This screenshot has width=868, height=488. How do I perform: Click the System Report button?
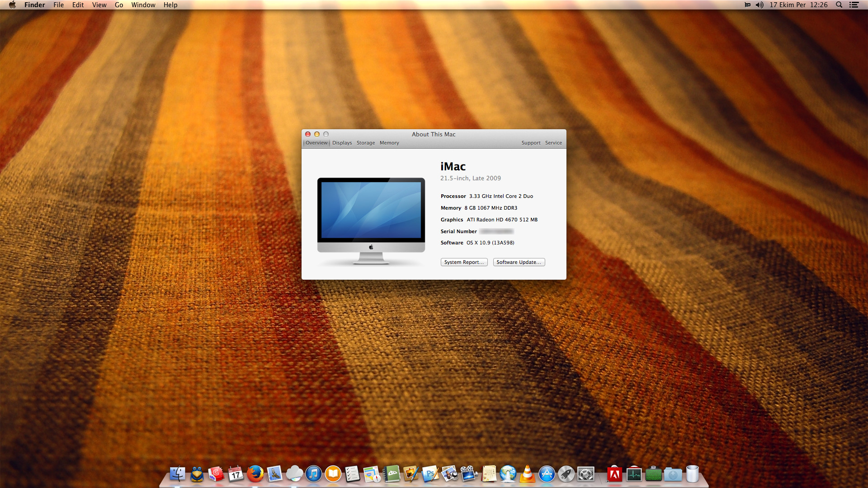pyautogui.click(x=464, y=262)
